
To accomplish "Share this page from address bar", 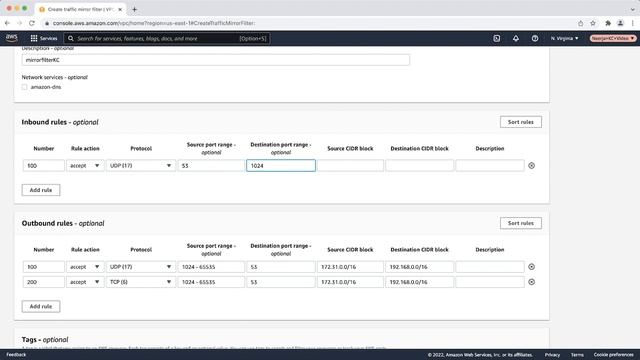I will tap(580, 23).
